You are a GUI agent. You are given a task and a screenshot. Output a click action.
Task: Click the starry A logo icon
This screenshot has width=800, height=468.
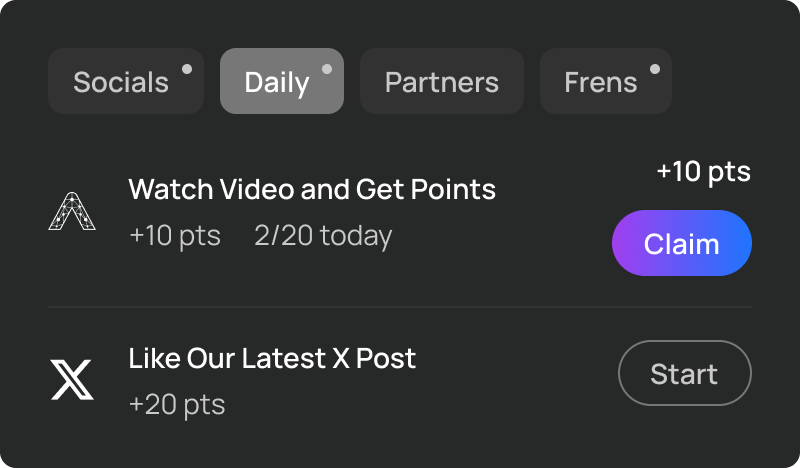point(72,212)
